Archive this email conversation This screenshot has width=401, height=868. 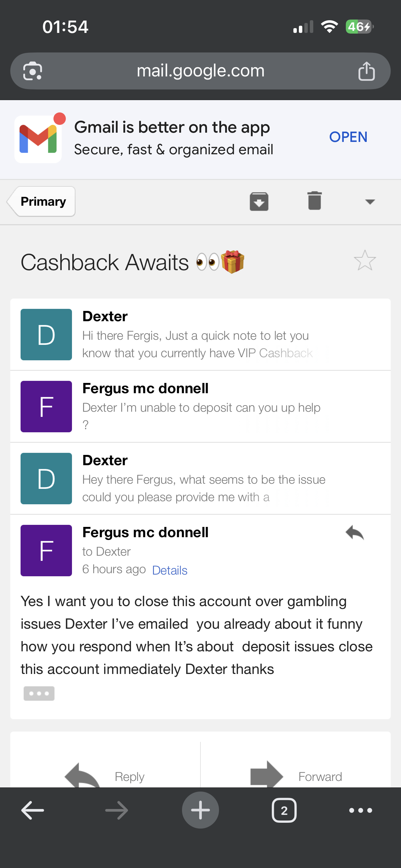click(259, 201)
